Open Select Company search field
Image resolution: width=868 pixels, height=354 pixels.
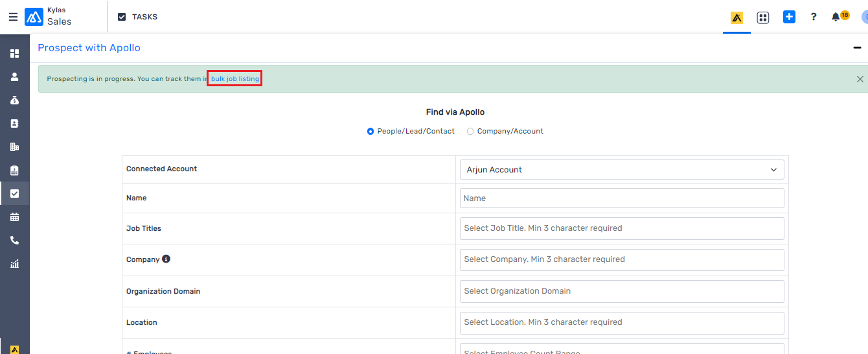pyautogui.click(x=622, y=259)
